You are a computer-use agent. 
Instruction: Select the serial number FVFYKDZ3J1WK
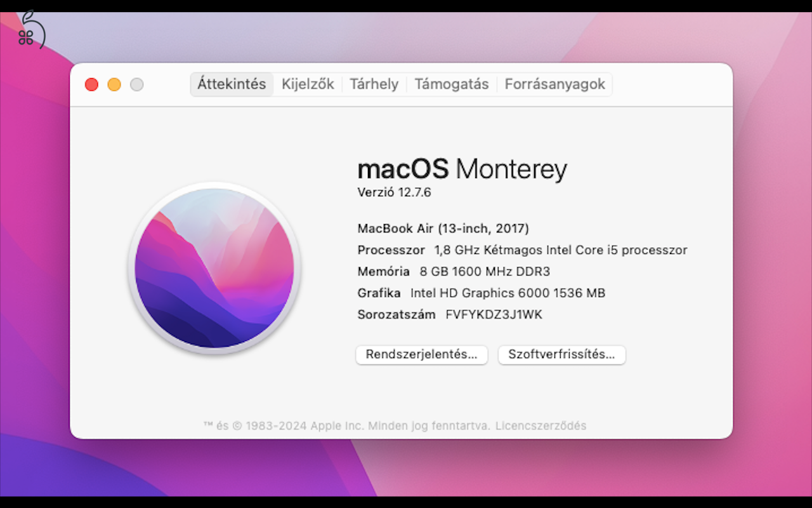pos(494,314)
